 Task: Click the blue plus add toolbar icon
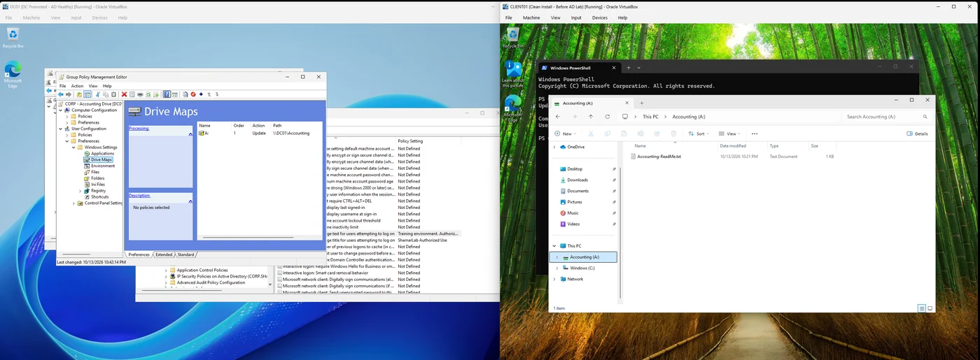click(201, 94)
